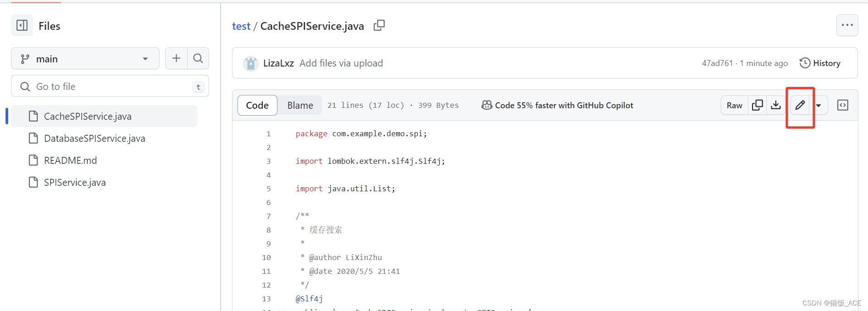Select line number 5

click(269, 189)
